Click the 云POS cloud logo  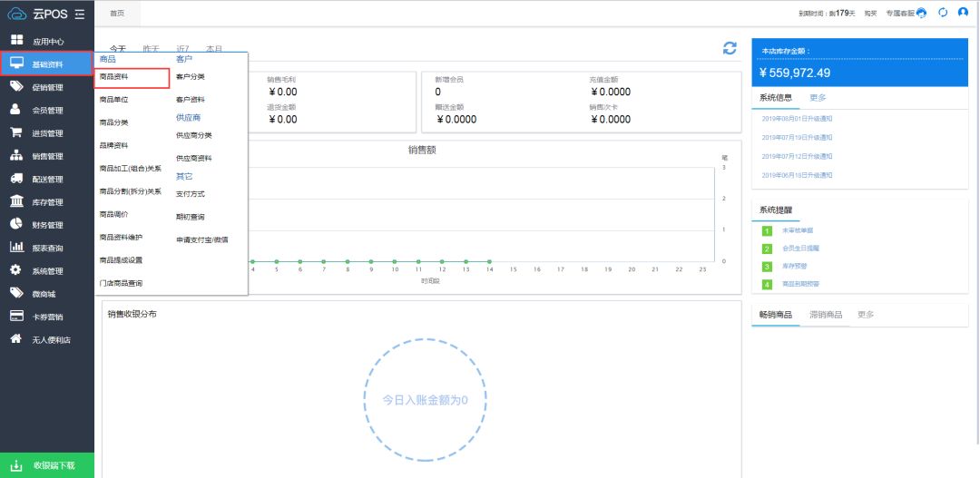point(17,15)
